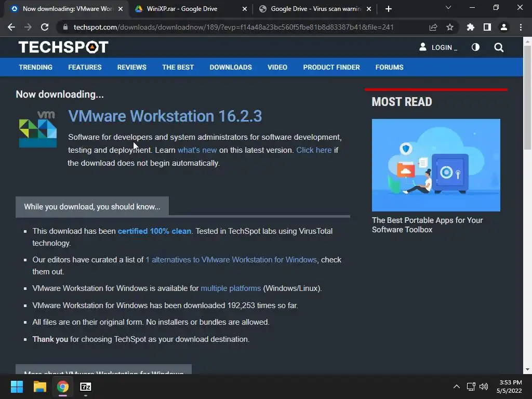532x399 pixels.
Task: Close the Now downloading VMware tab
Action: 121,9
